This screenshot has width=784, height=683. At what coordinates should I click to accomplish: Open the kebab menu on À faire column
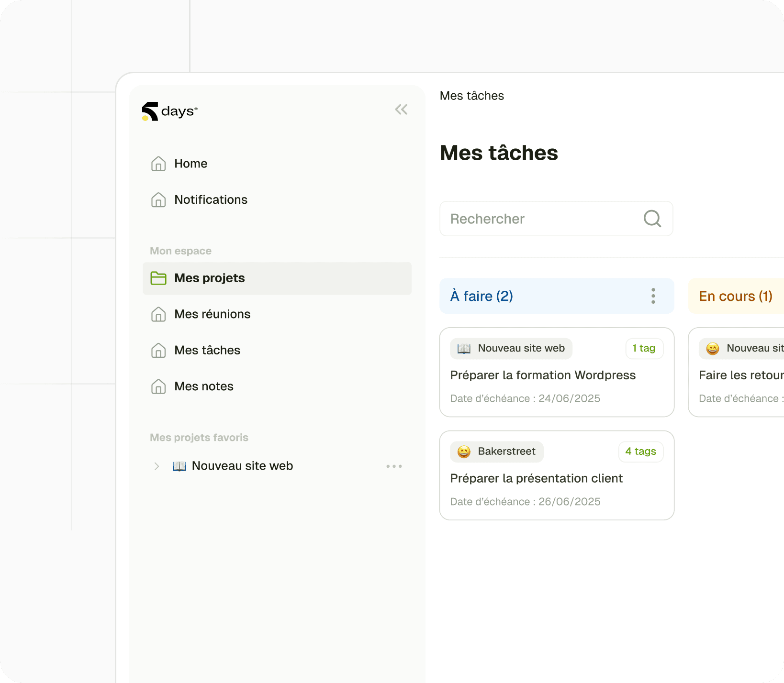point(653,296)
